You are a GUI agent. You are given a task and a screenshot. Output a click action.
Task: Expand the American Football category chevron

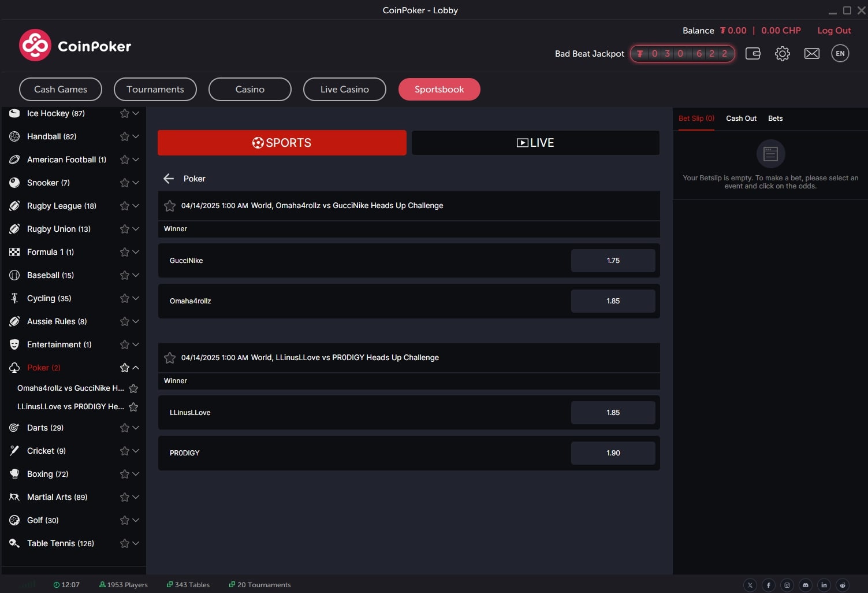136,160
